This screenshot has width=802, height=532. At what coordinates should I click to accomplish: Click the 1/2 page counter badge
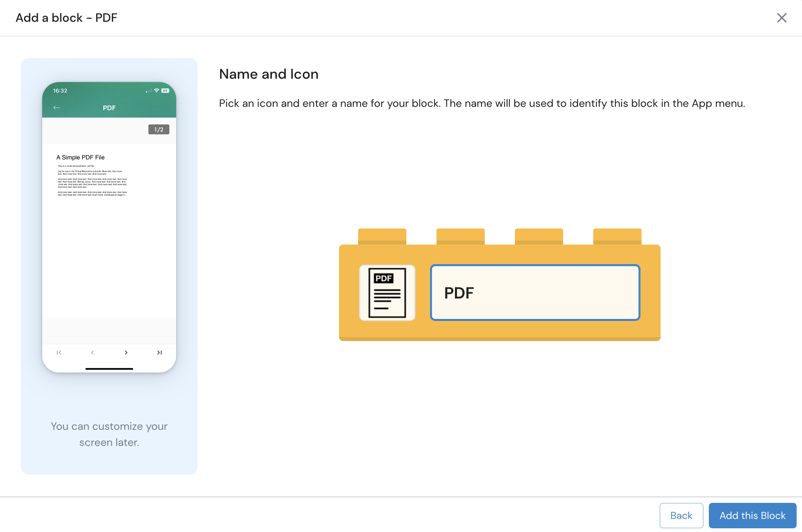(158, 129)
